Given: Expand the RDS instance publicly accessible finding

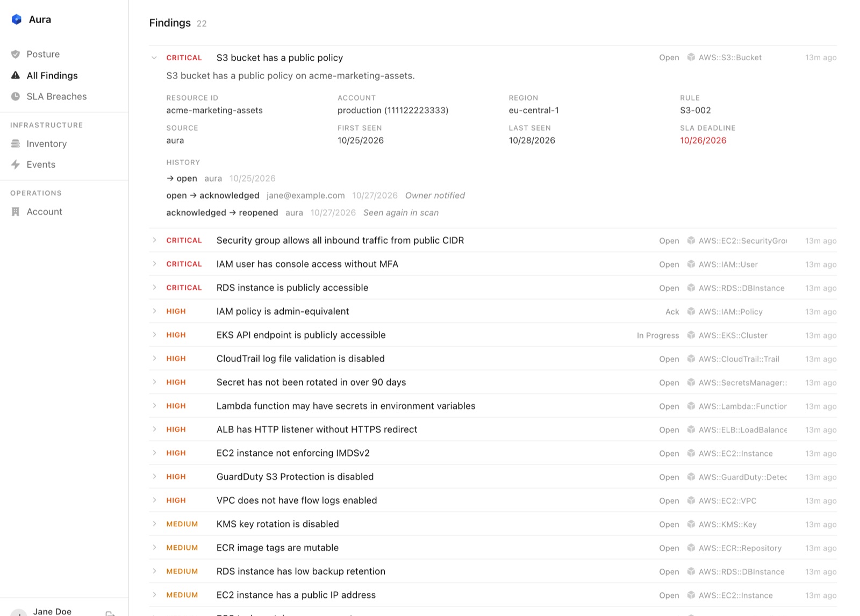Looking at the screenshot, I should 154,288.
